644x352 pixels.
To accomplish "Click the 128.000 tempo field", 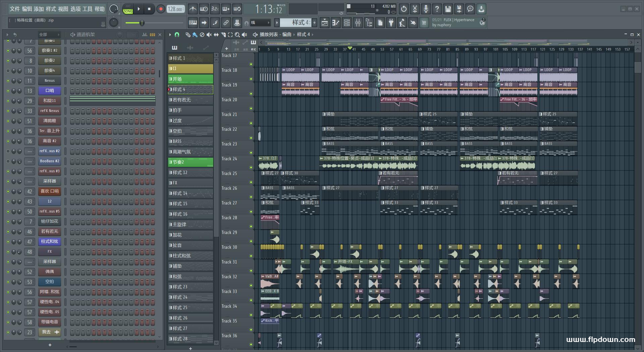I will [x=176, y=9].
